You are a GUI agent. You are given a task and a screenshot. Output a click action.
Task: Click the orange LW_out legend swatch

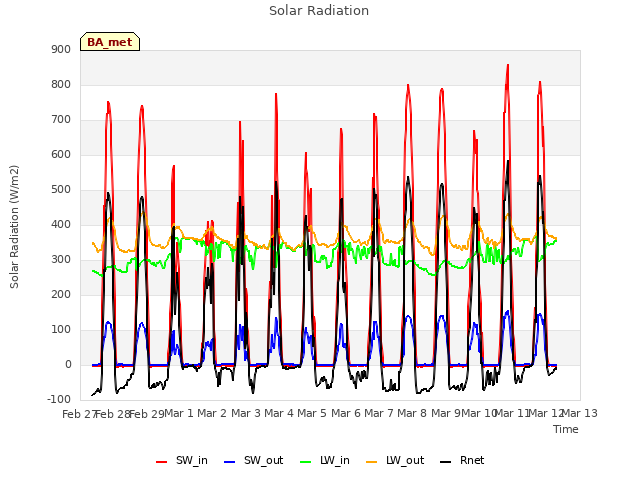[372, 462]
